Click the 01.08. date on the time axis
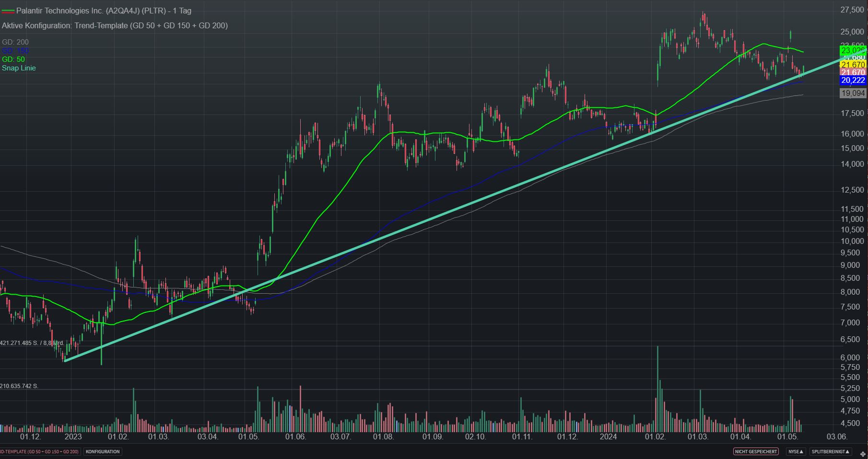This screenshot has height=459, width=868. (383, 437)
